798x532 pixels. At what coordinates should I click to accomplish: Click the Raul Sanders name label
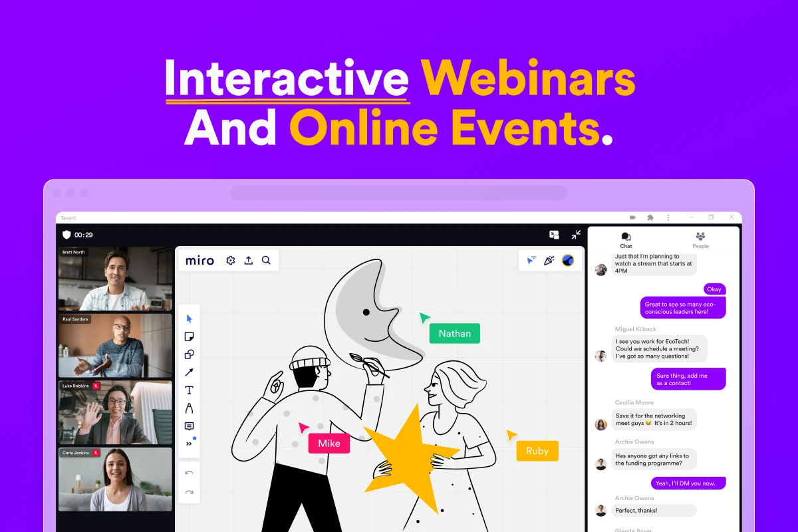(76, 319)
